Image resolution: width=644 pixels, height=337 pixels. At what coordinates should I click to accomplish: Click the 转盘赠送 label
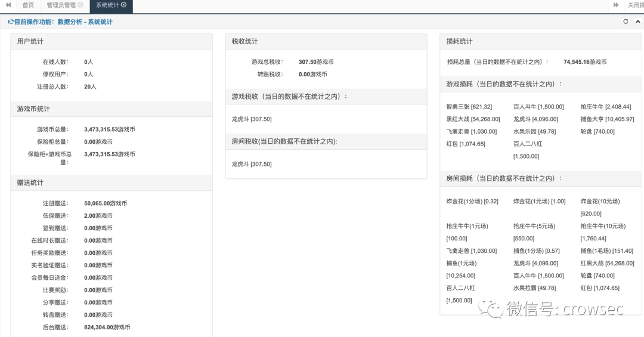(x=55, y=314)
